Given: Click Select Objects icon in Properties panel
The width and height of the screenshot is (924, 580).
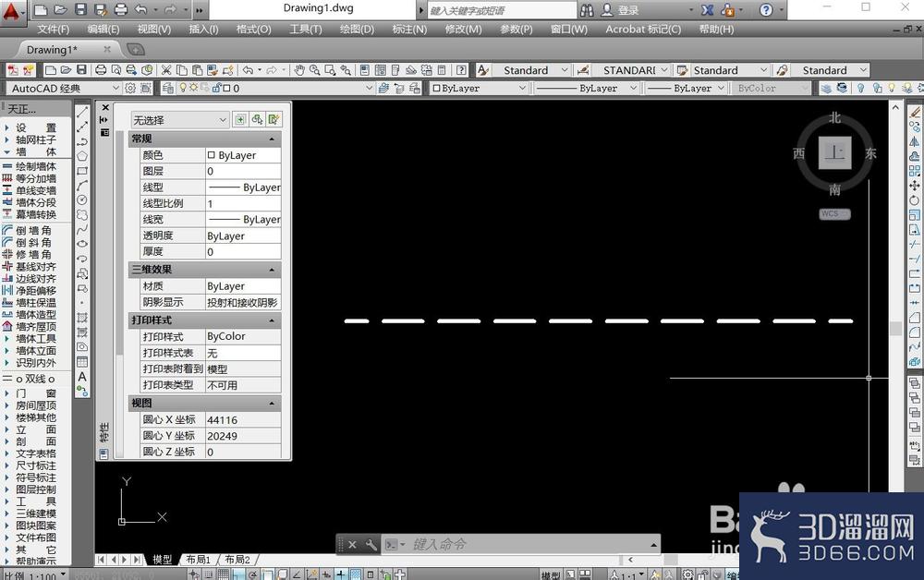Looking at the screenshot, I should pyautogui.click(x=257, y=119).
